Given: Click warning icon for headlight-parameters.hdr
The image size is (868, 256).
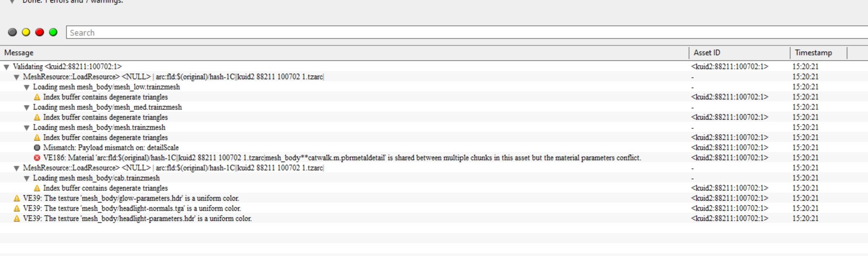Looking at the screenshot, I should click(17, 218).
